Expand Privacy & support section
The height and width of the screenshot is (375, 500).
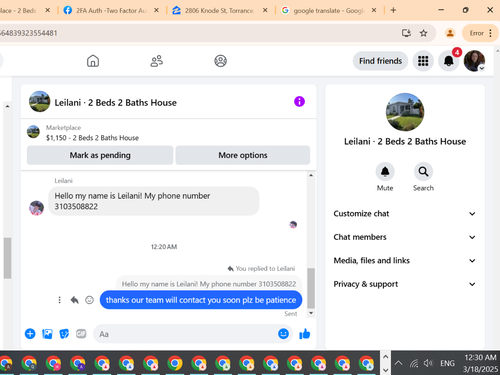coord(405,284)
